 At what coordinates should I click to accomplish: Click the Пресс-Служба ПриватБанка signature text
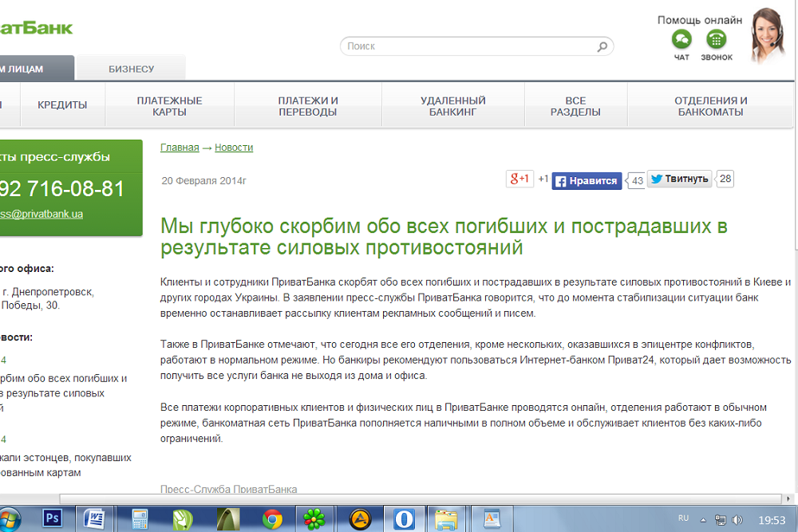coord(228,489)
